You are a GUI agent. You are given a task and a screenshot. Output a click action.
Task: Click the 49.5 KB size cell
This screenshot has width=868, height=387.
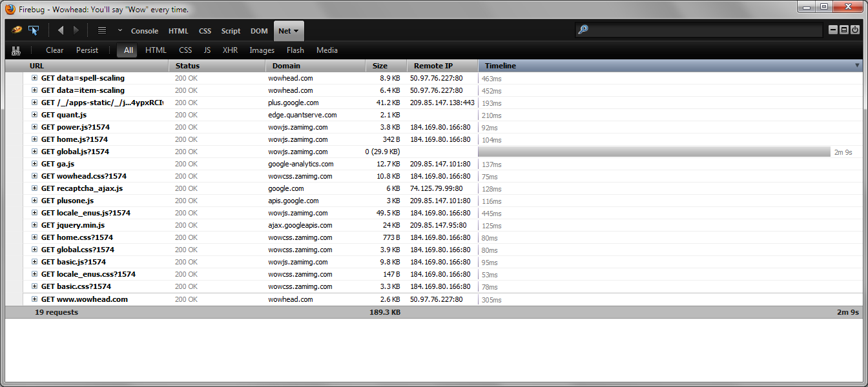pos(388,213)
